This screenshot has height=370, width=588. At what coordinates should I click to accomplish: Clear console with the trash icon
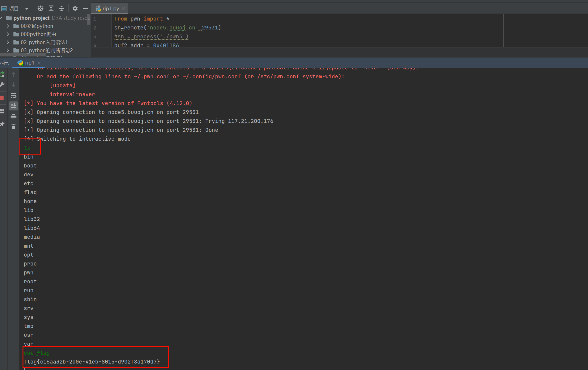[14, 127]
